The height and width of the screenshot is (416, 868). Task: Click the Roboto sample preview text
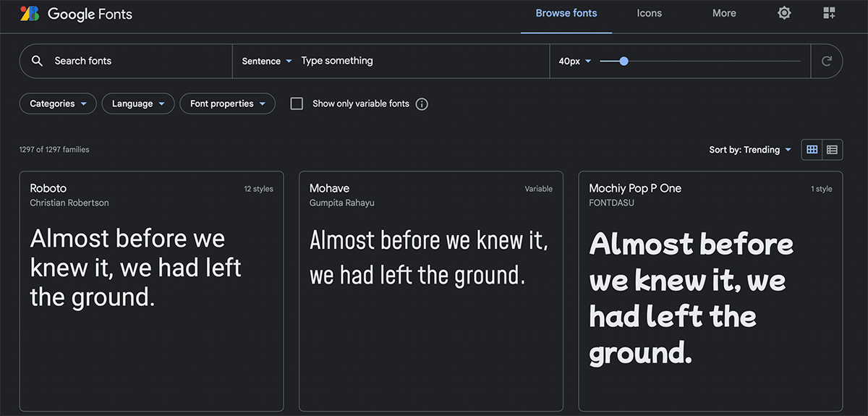[x=136, y=268]
